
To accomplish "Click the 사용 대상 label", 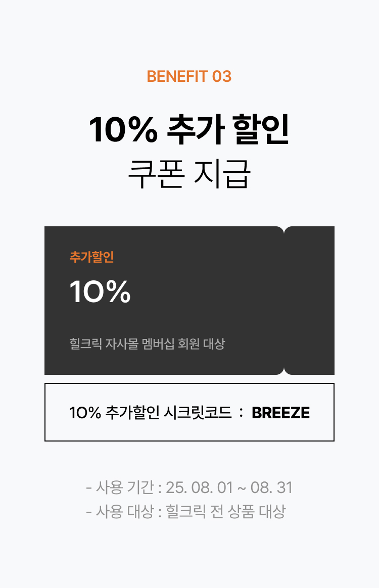I will coord(125,511).
